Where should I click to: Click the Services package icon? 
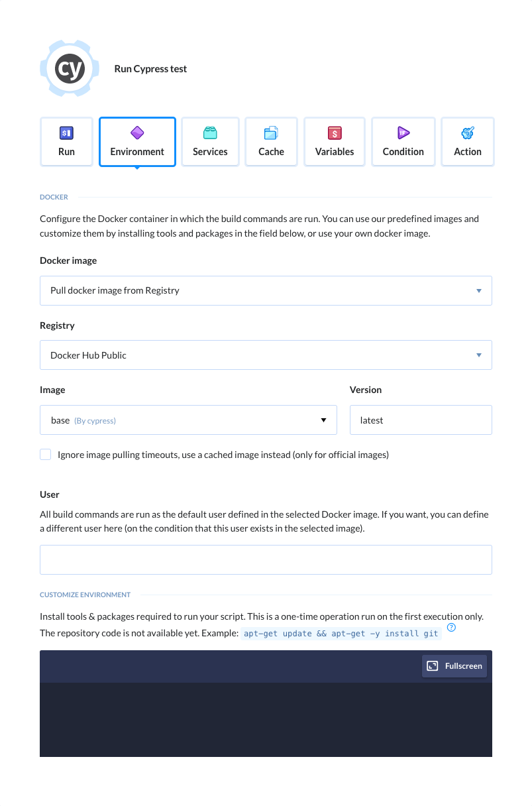210,133
